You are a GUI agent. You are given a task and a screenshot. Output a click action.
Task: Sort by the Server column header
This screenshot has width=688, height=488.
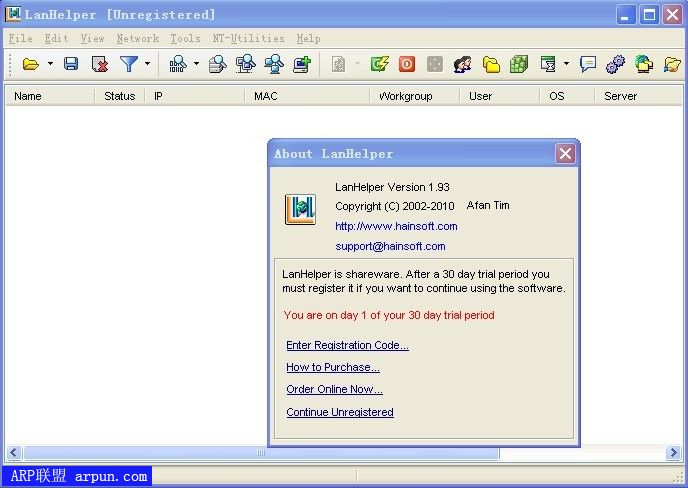[638, 96]
